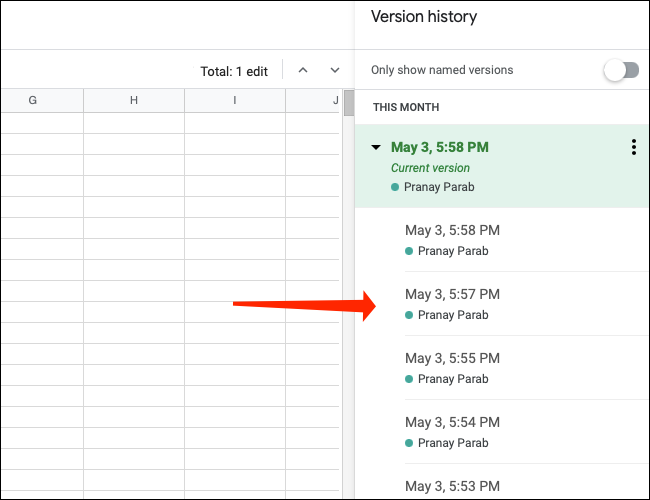
Task: Select column J header
Action: click(335, 101)
